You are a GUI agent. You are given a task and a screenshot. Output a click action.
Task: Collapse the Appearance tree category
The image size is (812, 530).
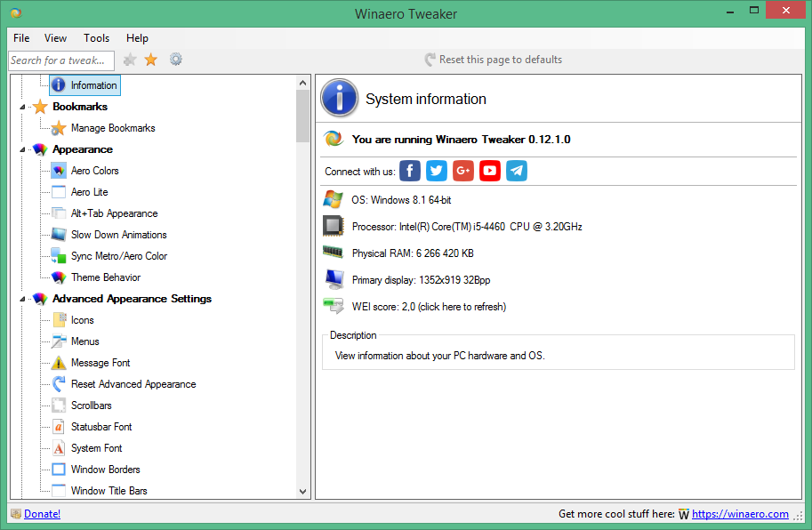(23, 150)
